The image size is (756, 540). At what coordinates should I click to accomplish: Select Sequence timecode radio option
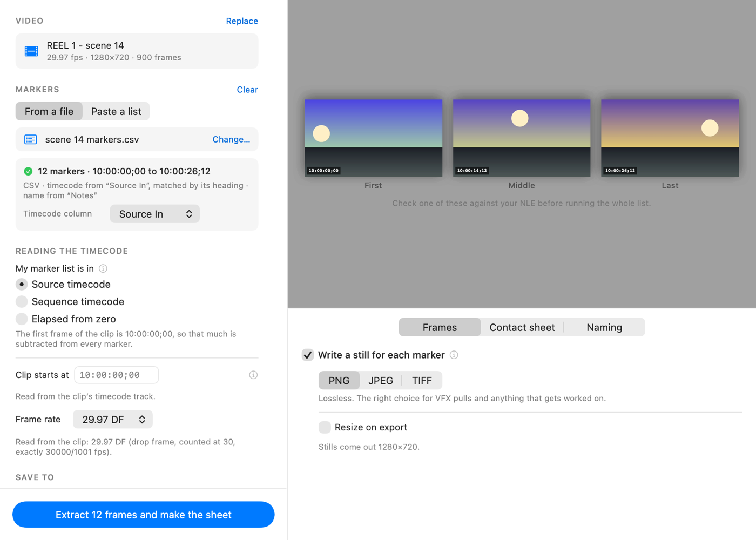pyautogui.click(x=22, y=301)
